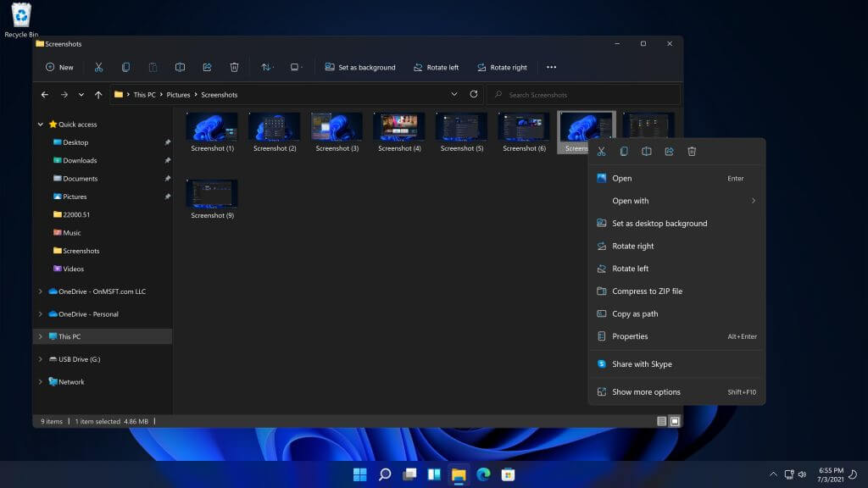This screenshot has height=488, width=868.
Task: Click Pictures in the address breadcrumb
Action: coord(178,95)
